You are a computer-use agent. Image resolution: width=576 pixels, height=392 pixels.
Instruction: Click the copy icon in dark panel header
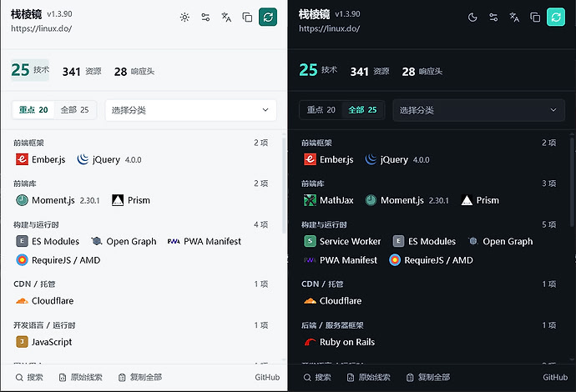click(535, 18)
